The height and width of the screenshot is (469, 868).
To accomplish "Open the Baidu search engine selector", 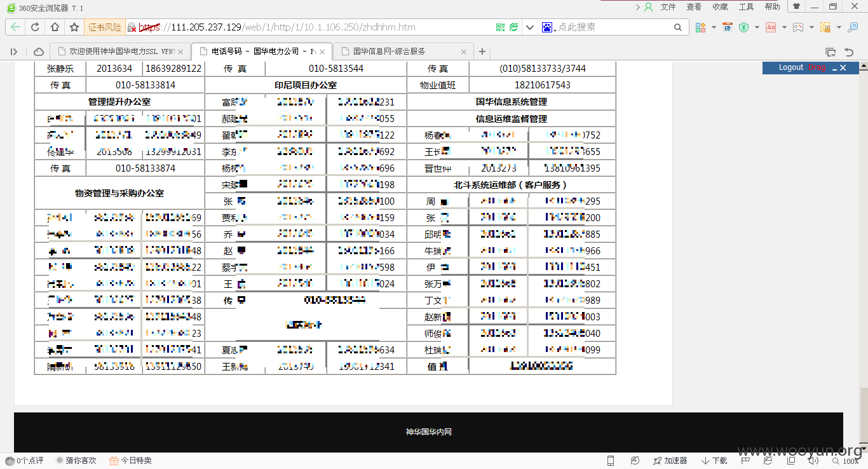I will point(549,27).
